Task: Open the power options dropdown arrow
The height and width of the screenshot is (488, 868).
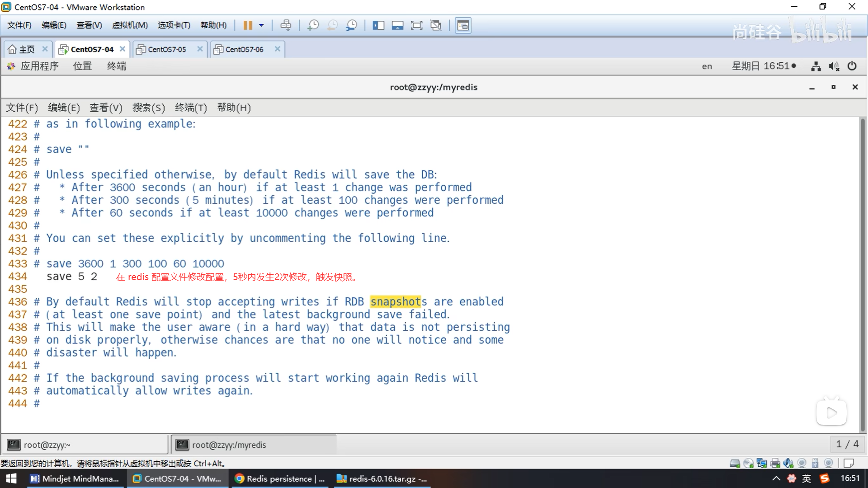Action: [x=261, y=25]
